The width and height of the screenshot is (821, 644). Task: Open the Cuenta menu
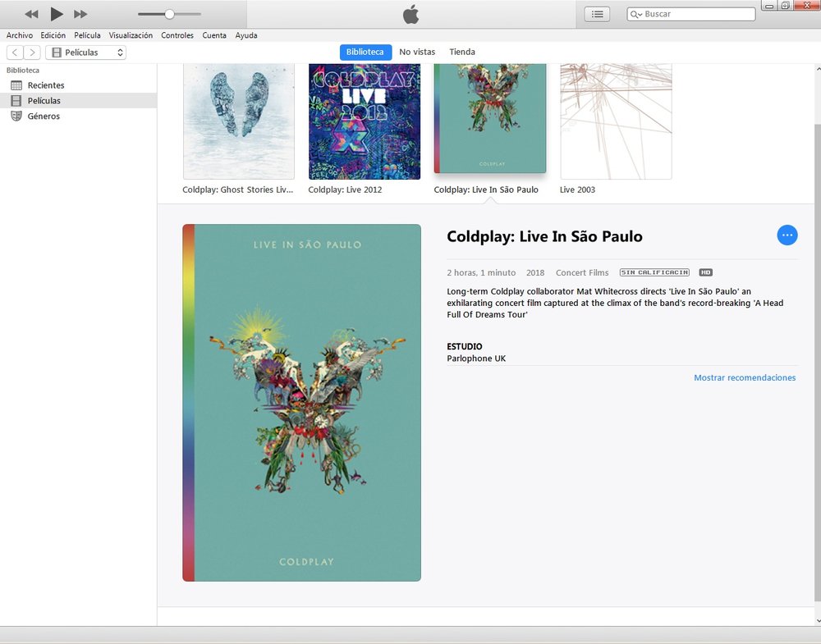point(214,35)
